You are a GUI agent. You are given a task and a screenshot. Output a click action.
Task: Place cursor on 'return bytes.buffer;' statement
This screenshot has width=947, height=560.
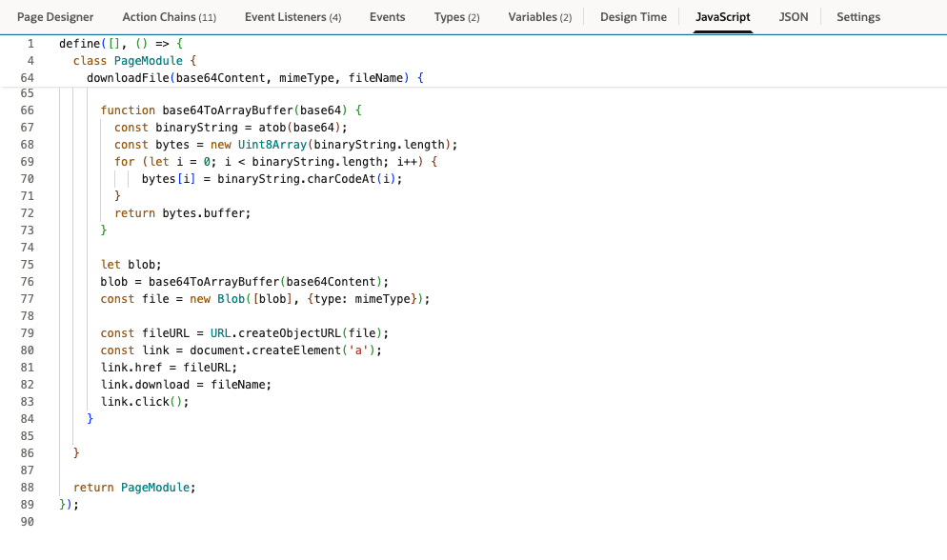point(182,213)
